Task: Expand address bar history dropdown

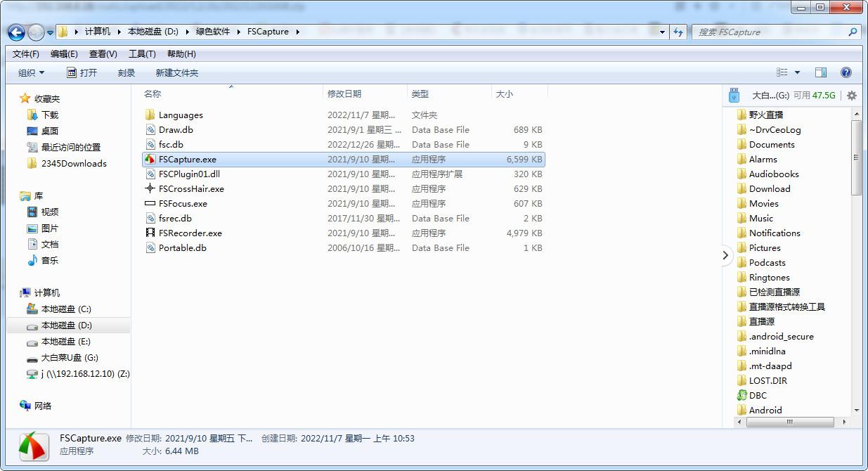Action: 662,32
